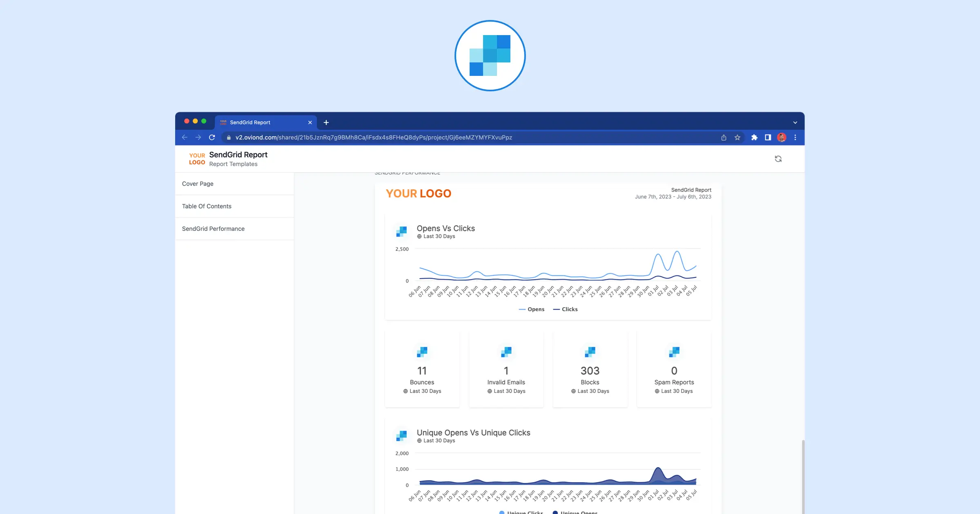Click the page vertical scrollbar
The width and height of the screenshot is (980, 514).
[803, 476]
